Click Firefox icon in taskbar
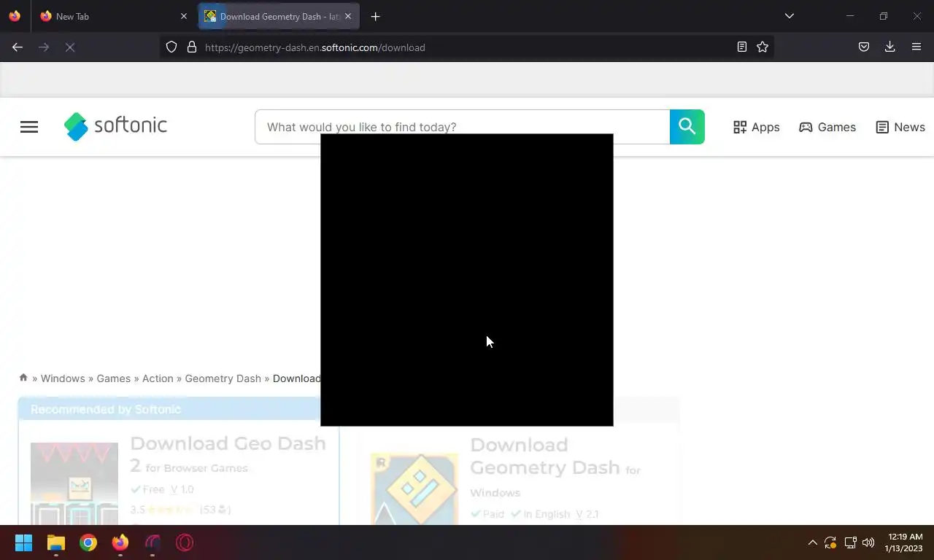This screenshot has width=934, height=560. [x=120, y=542]
